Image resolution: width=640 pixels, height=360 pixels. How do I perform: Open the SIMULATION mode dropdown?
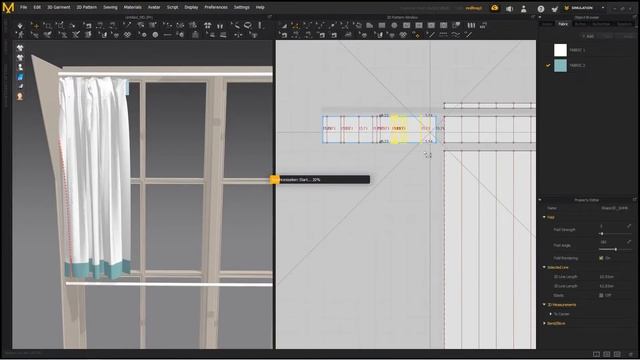pos(584,8)
